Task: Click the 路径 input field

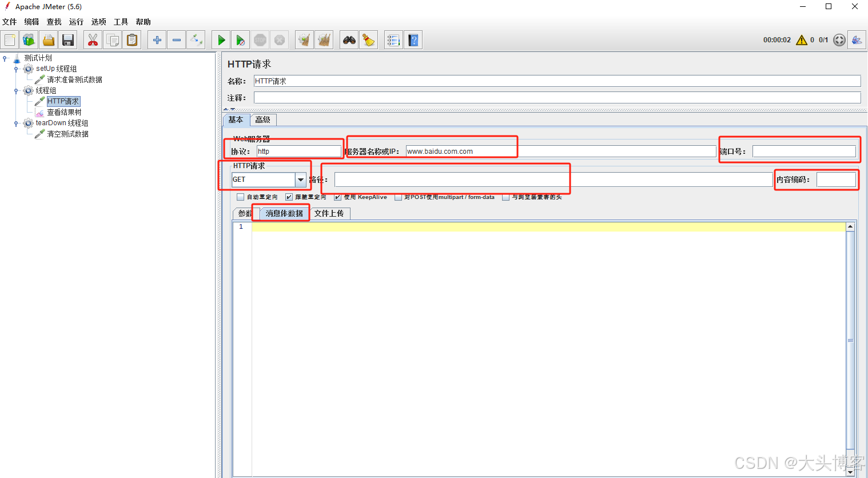Action: (x=554, y=180)
